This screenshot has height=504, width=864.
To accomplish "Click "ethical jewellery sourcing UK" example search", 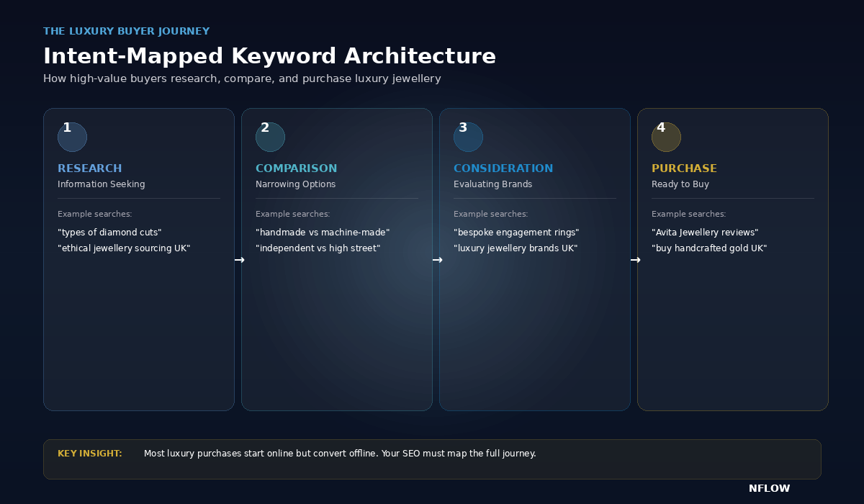I will point(124,248).
